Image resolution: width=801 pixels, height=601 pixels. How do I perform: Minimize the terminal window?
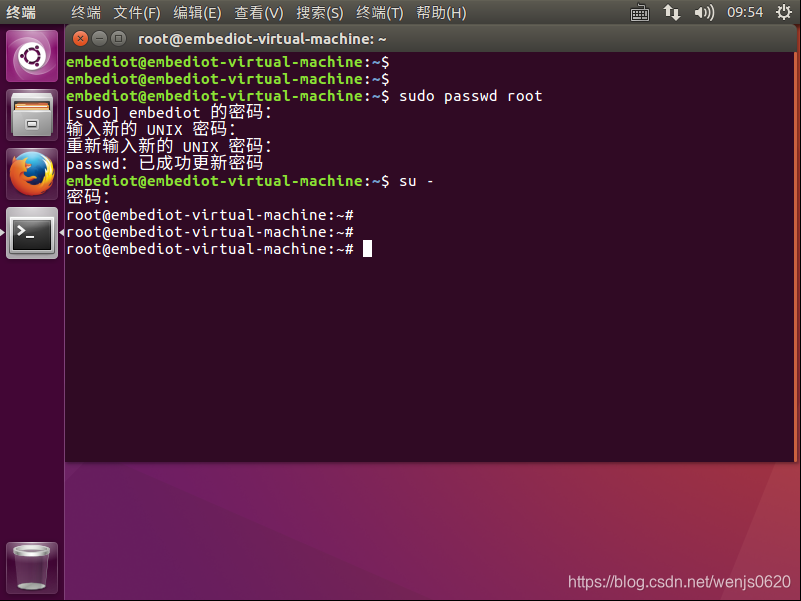(x=100, y=38)
